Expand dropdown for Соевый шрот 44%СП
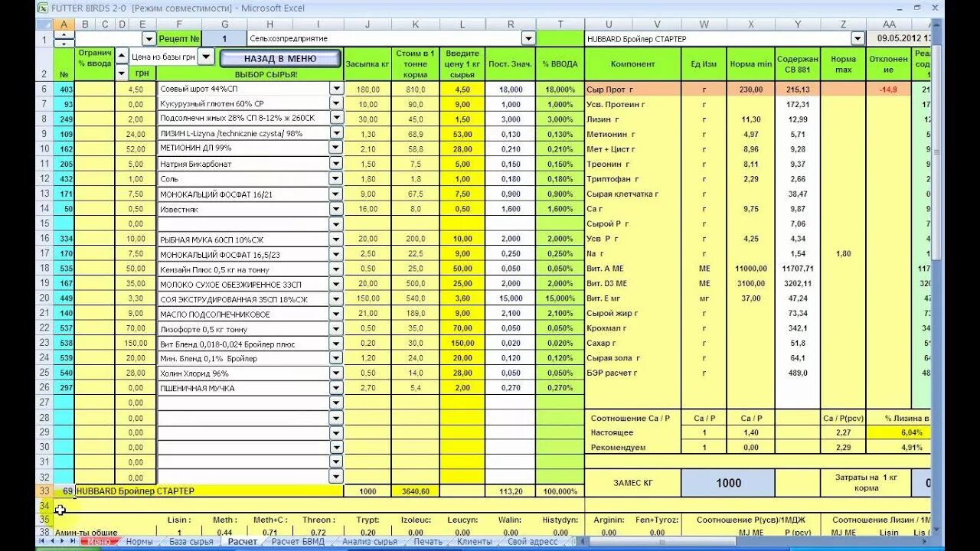The width and height of the screenshot is (980, 551). pyautogui.click(x=335, y=89)
